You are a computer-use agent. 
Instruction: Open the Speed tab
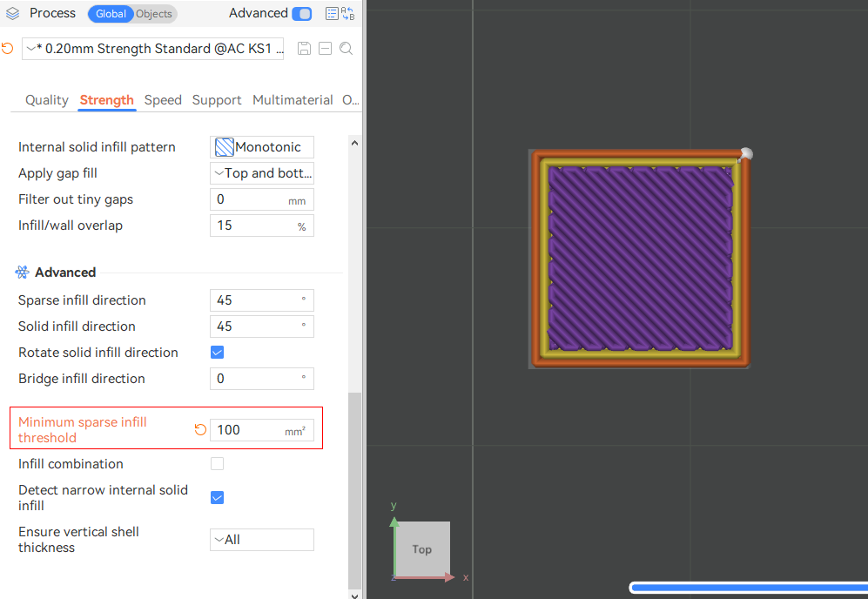click(x=163, y=100)
